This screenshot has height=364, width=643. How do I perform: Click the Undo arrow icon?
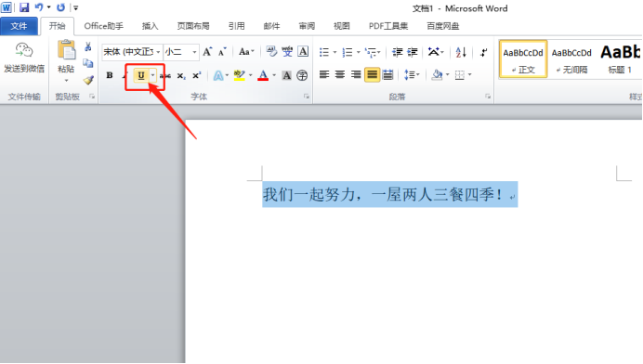coord(39,7)
